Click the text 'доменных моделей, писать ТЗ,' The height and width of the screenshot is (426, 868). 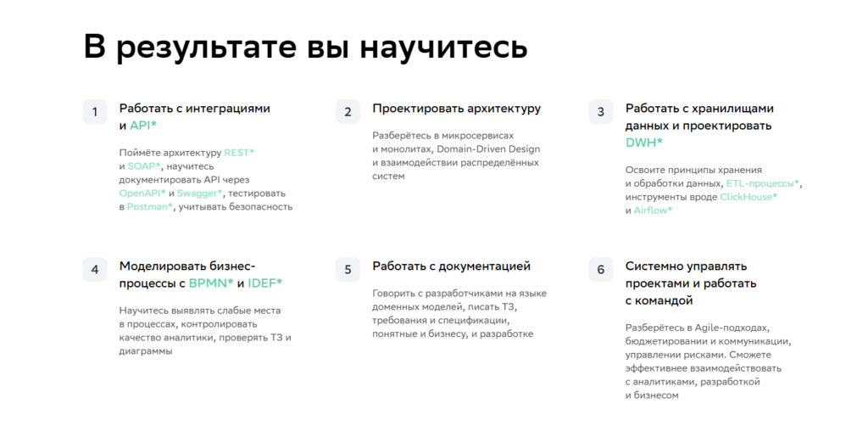click(x=445, y=307)
